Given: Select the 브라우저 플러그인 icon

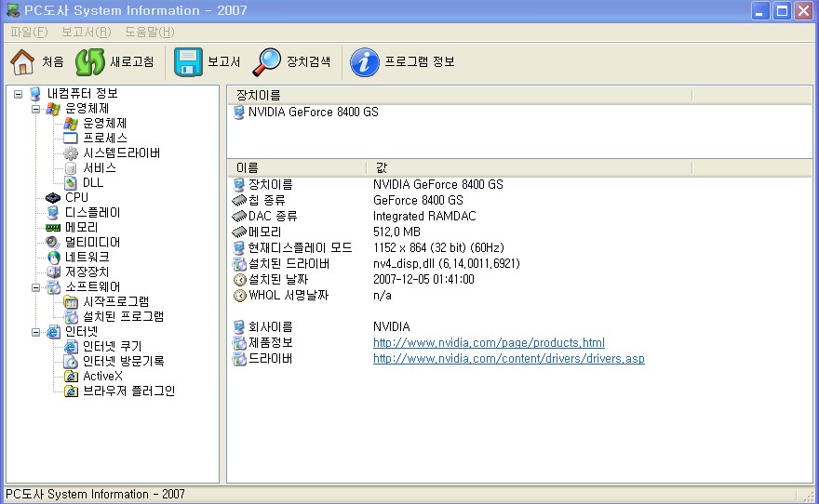Looking at the screenshot, I should click(71, 391).
